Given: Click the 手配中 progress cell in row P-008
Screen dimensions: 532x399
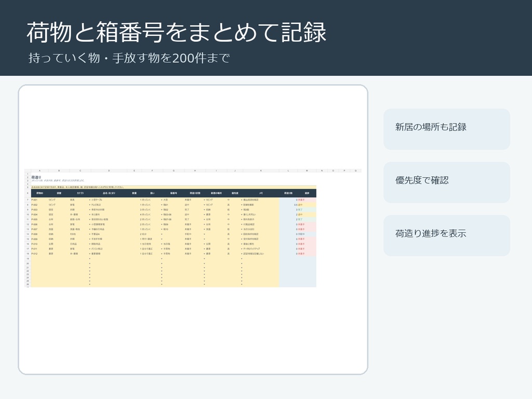Looking at the screenshot, I should (307, 234).
